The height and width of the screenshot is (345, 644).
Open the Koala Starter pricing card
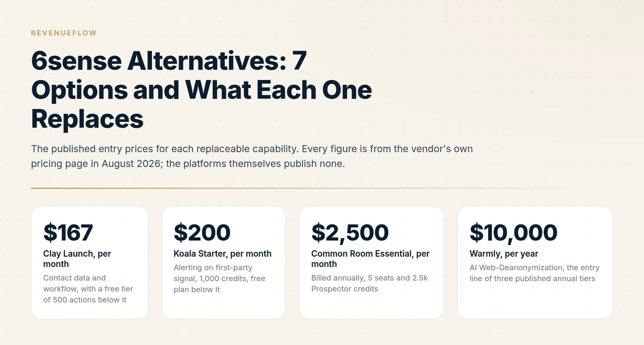coord(224,262)
